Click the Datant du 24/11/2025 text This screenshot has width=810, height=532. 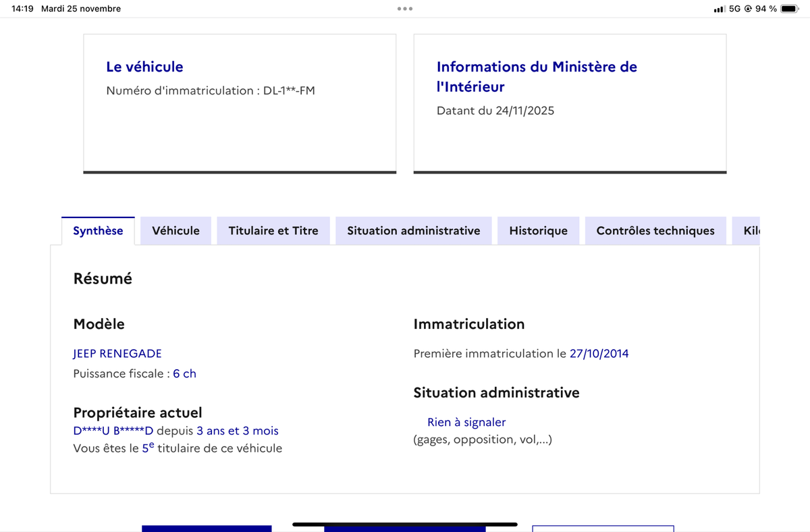pos(495,111)
